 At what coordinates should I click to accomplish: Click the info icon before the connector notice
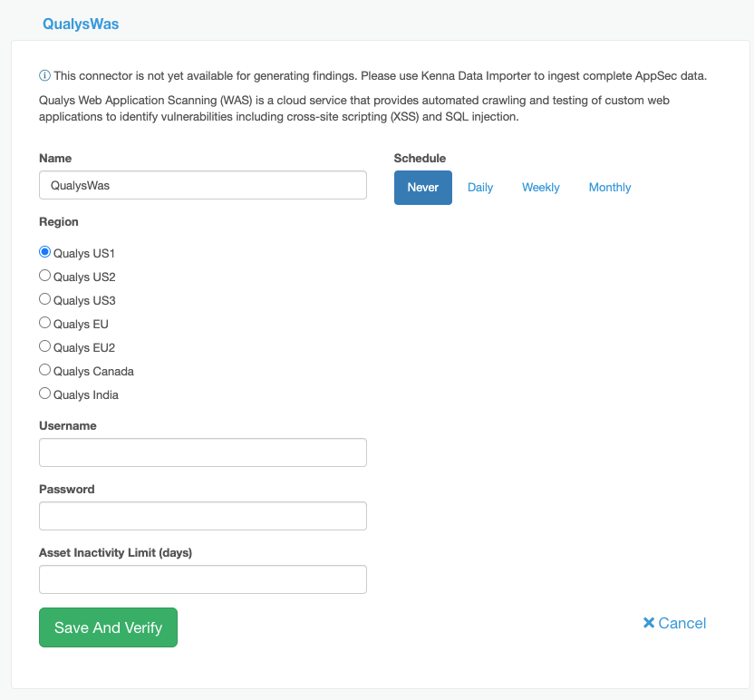pyautogui.click(x=43, y=75)
